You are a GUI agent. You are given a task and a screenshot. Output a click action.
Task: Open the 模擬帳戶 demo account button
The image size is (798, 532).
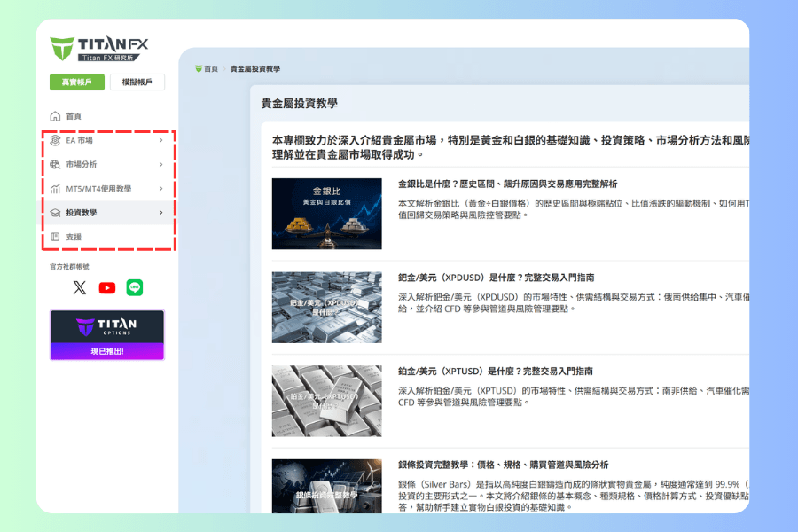pos(137,82)
